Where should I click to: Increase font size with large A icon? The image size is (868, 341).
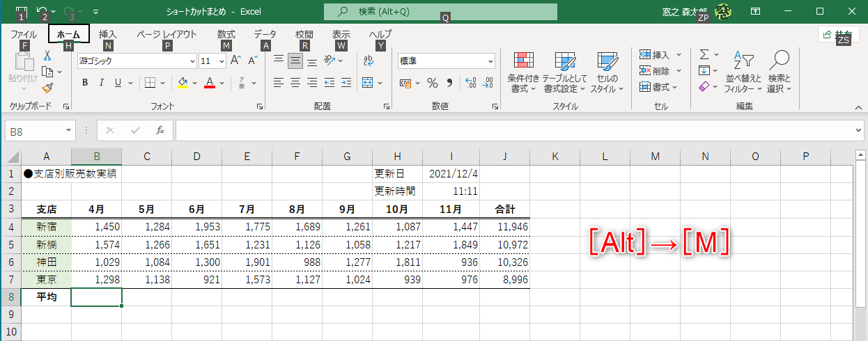(x=235, y=61)
